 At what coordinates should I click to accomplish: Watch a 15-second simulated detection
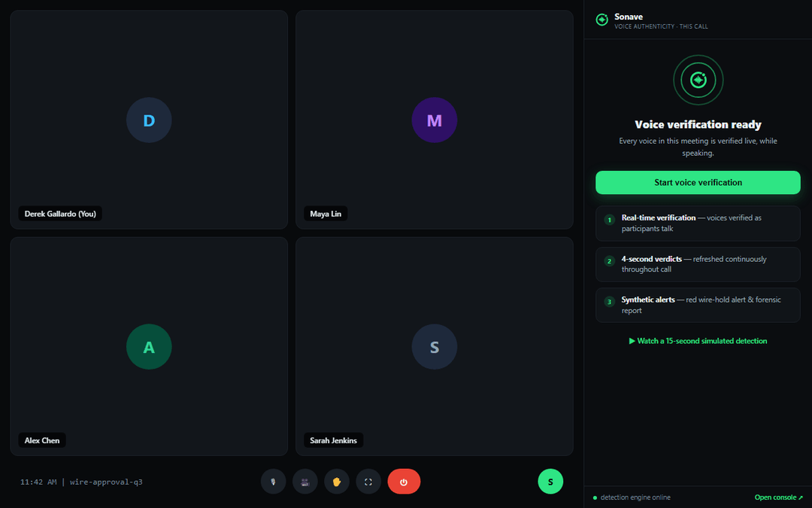point(698,341)
